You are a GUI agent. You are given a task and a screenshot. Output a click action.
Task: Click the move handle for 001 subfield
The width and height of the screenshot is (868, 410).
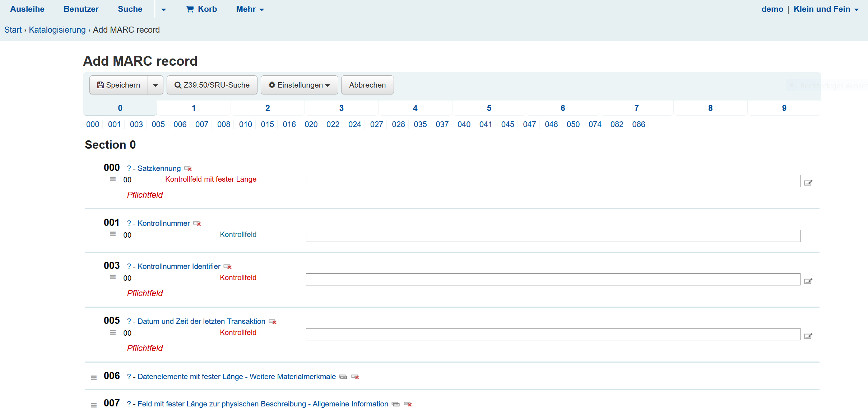[x=113, y=234]
